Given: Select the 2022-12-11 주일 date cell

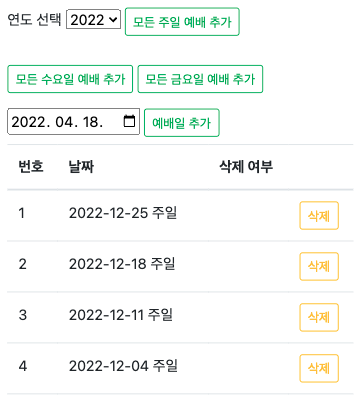Looking at the screenshot, I should coord(121,315).
